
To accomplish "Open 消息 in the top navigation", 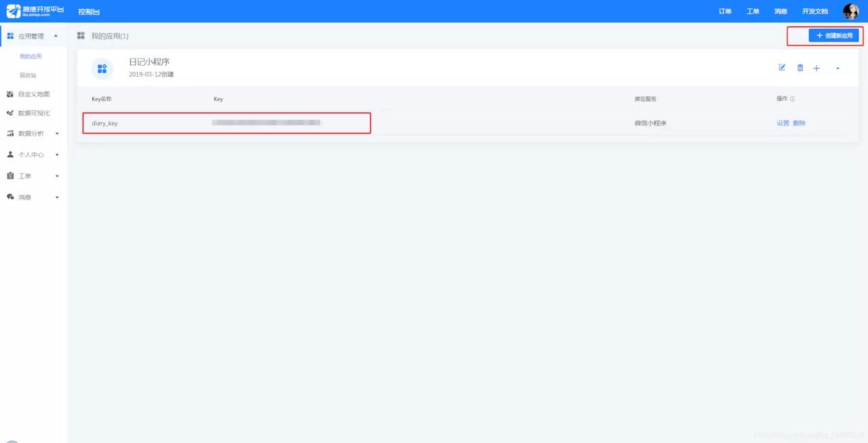I will [x=781, y=12].
